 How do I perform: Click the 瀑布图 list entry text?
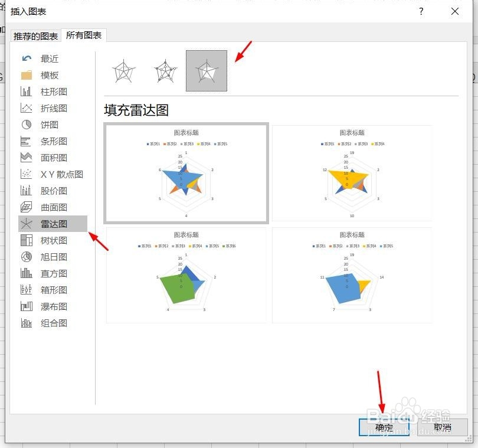pyautogui.click(x=54, y=306)
